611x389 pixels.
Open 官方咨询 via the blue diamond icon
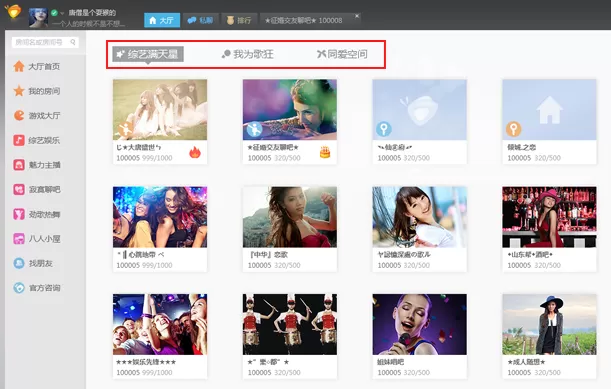click(x=19, y=288)
